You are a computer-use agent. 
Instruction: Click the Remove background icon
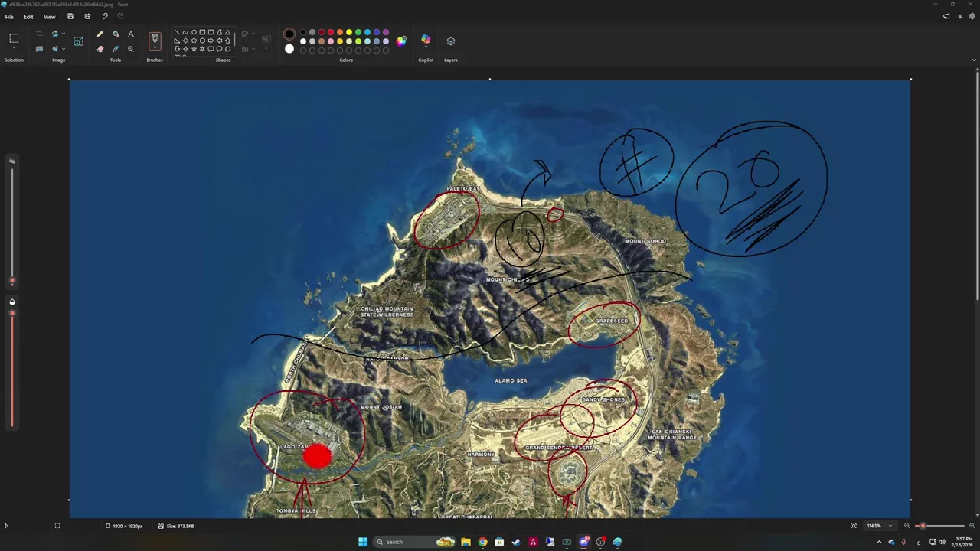39,49
